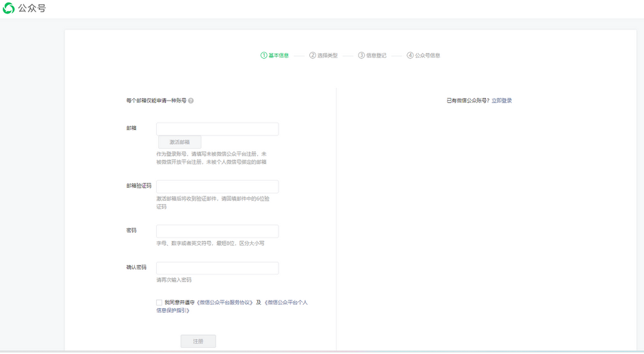644x354 pixels.
Task: Click the 公众号 title text in header
Action: point(32,8)
